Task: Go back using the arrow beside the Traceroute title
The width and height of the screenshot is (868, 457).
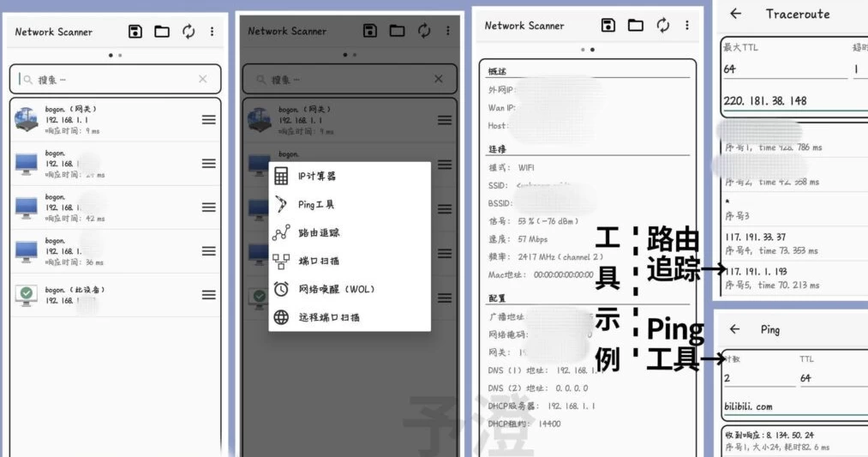Action: tap(735, 14)
